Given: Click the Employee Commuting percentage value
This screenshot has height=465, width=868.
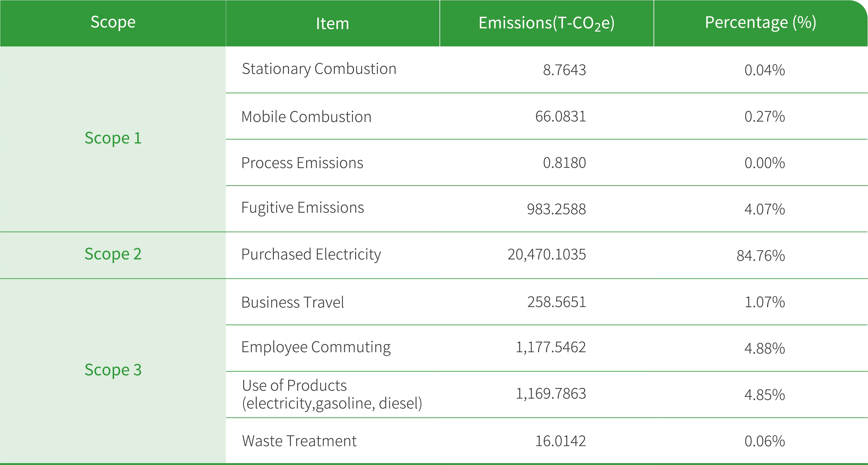Looking at the screenshot, I should 764,348.
